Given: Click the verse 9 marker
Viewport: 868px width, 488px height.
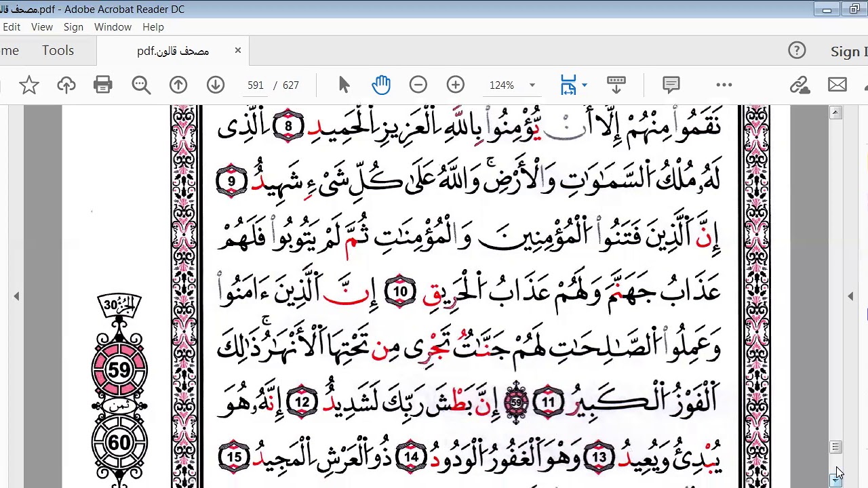Looking at the screenshot, I should 231,182.
